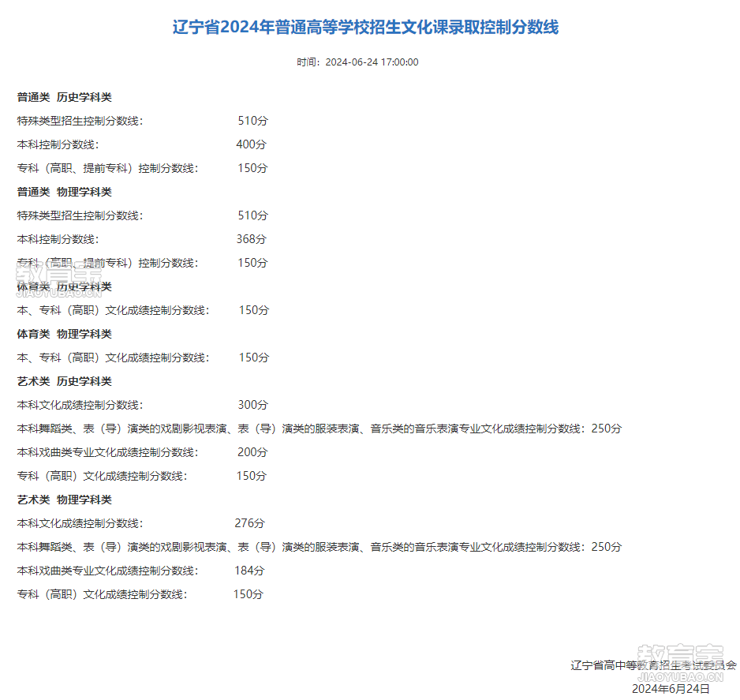Click the 200分 戏曲类 value
Image resolution: width=740 pixels, height=700 pixels.
(x=252, y=452)
